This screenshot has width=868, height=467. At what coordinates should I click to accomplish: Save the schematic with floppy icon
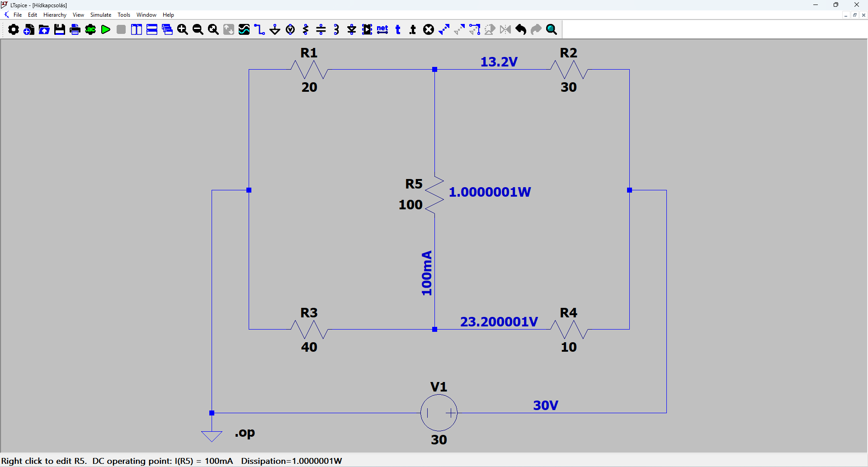pyautogui.click(x=60, y=30)
